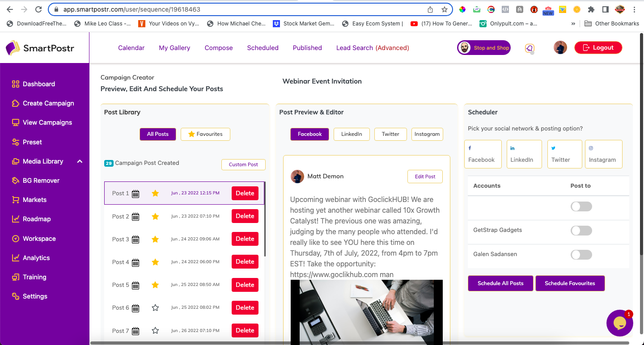Screen dimensions: 644x345
Task: Switch preview to Twitter tab
Action: 390,134
